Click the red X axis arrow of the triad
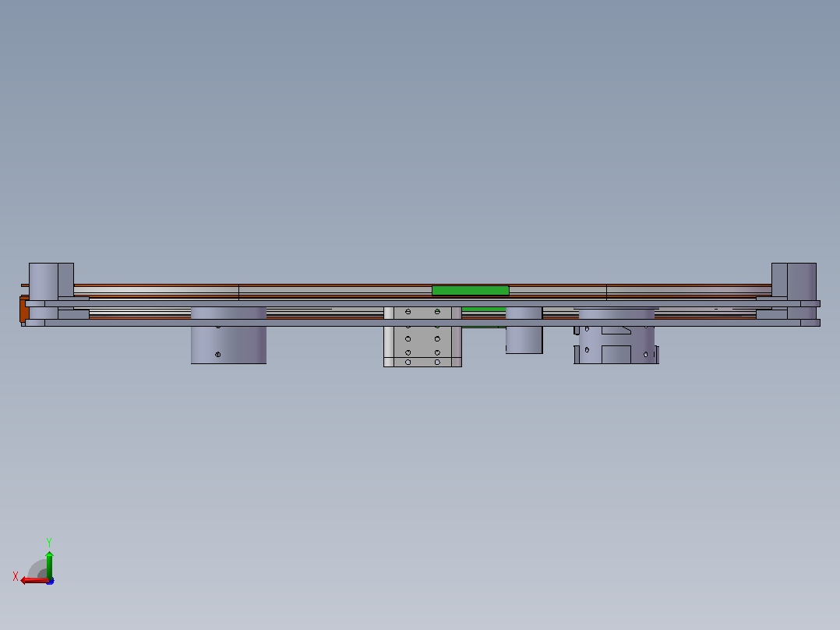840x630 pixels. click(34, 581)
